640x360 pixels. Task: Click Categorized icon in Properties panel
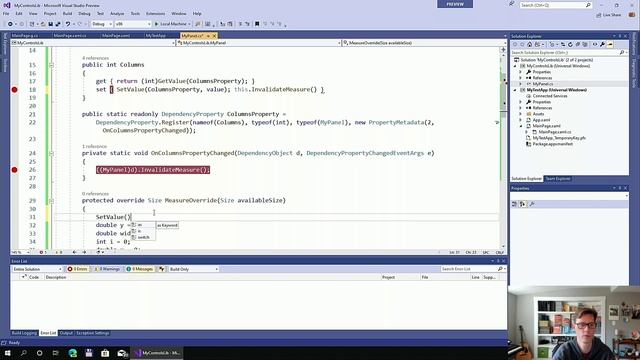pos(514,204)
